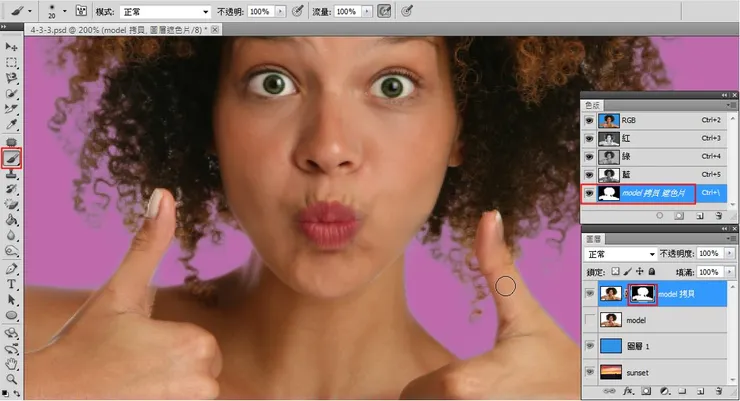Image resolution: width=740 pixels, height=401 pixels.
Task: Hide the sunset layer
Action: tap(590, 372)
